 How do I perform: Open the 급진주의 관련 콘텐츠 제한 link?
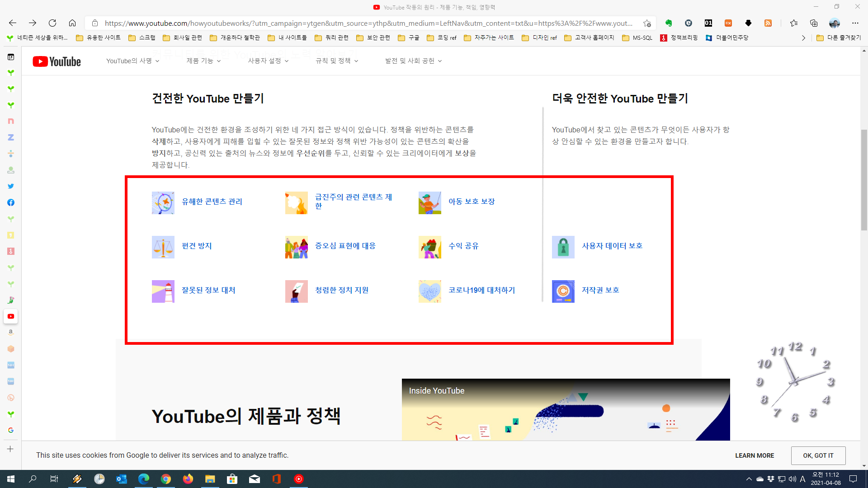354,202
